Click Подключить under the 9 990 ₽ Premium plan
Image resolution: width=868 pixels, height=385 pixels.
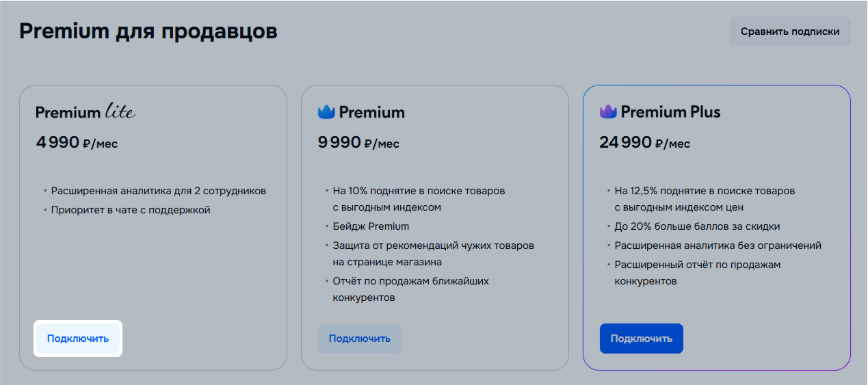(360, 338)
